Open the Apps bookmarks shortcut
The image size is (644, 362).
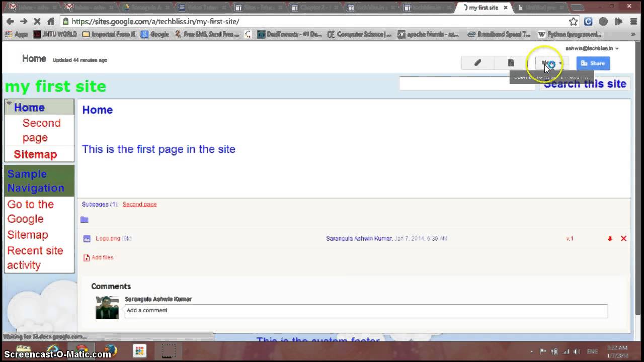coord(17,34)
